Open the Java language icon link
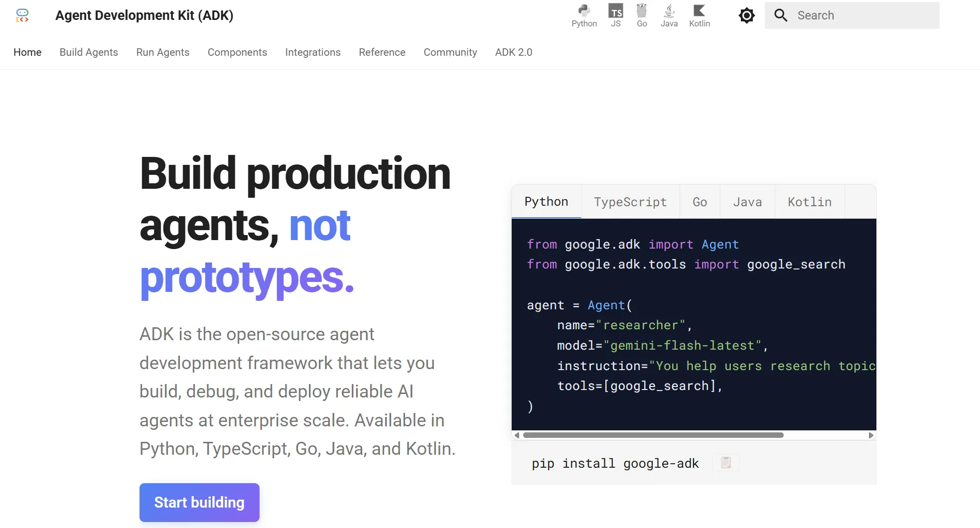980x528 pixels. click(669, 15)
